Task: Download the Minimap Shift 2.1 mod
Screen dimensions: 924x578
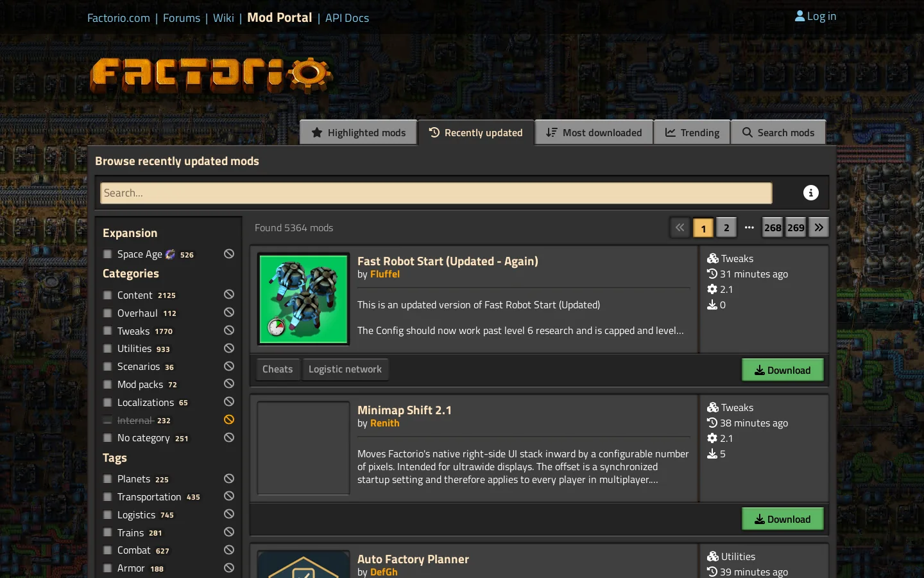Action: coord(783,519)
